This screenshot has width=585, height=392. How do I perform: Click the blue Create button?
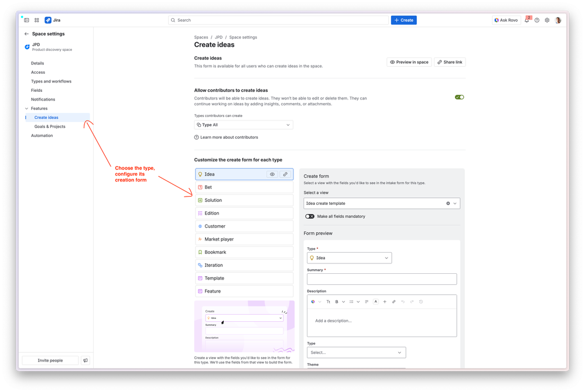point(403,20)
